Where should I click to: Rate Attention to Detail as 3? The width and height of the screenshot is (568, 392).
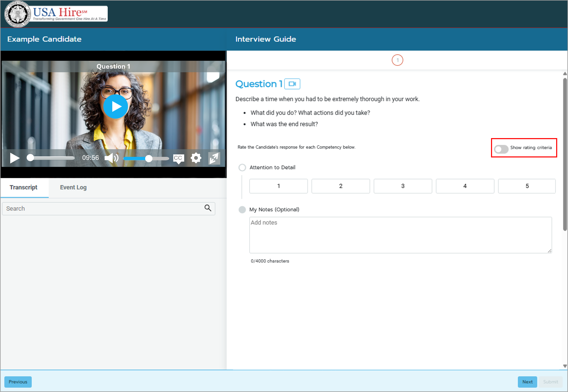pyautogui.click(x=403, y=186)
